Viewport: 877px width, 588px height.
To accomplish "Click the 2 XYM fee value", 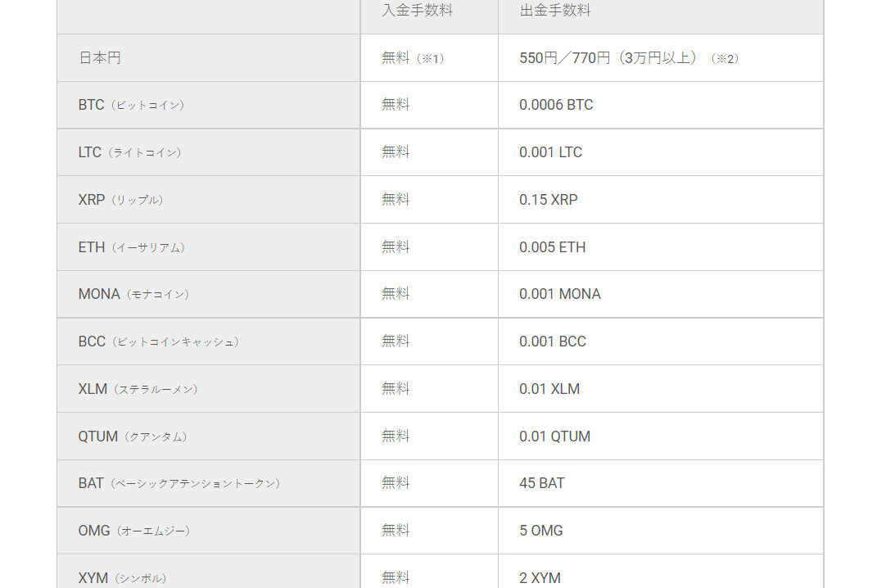I will 540,578.
